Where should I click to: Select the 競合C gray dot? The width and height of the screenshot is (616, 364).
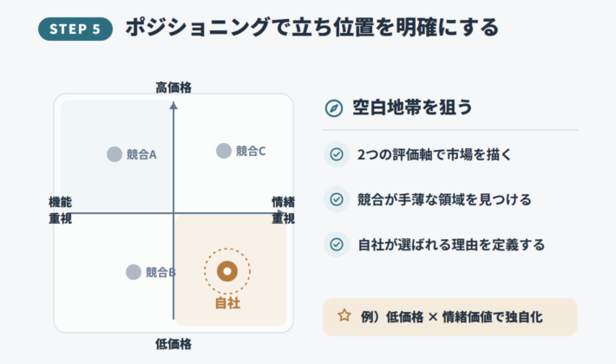click(x=224, y=151)
